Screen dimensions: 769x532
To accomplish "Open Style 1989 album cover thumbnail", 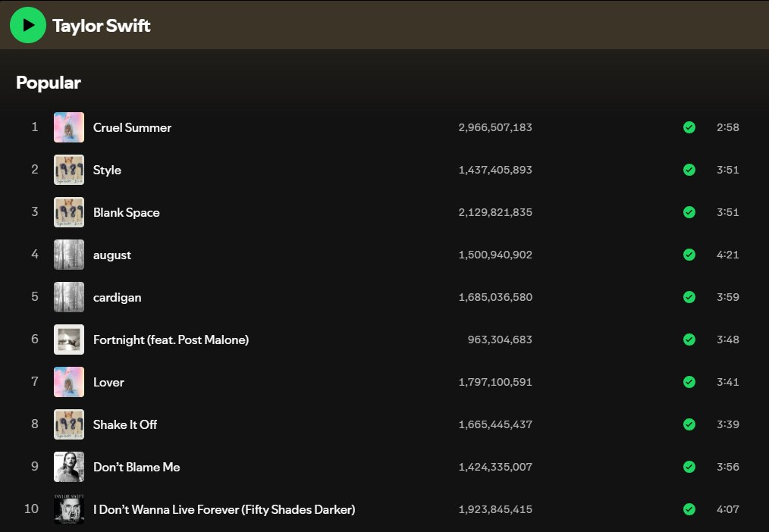I will pyautogui.click(x=69, y=170).
